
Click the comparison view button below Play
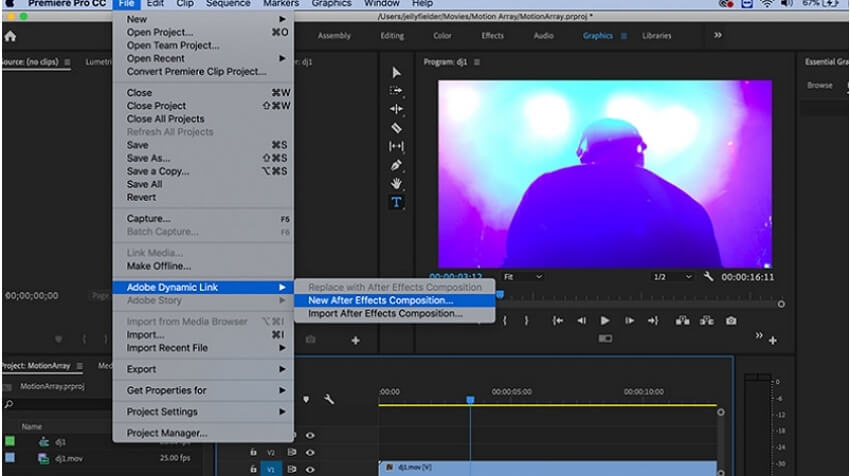pos(605,339)
